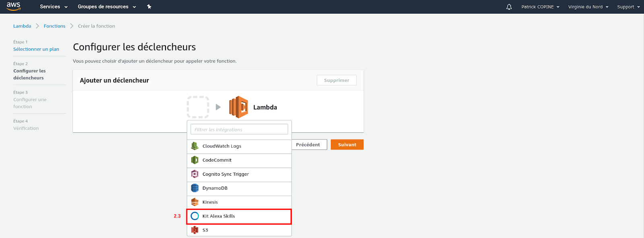Click the Suivant button
The width and height of the screenshot is (644, 238).
point(347,145)
